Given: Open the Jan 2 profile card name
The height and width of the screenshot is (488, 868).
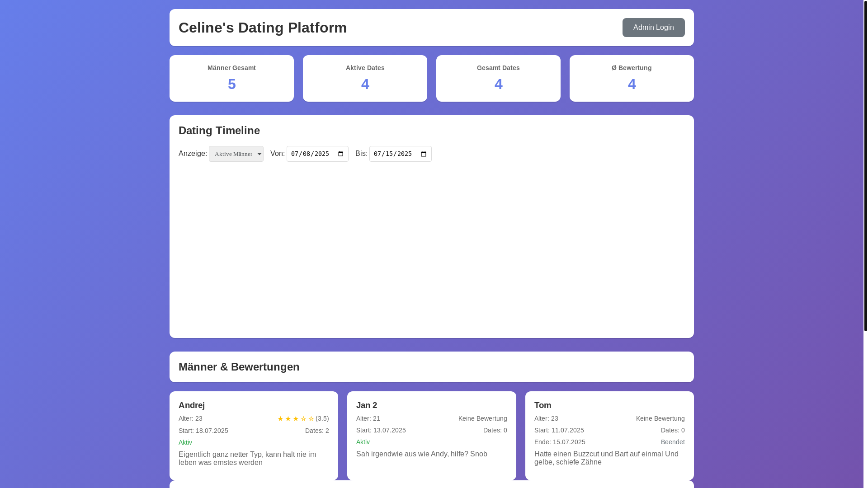Looking at the screenshot, I should 367,405.
